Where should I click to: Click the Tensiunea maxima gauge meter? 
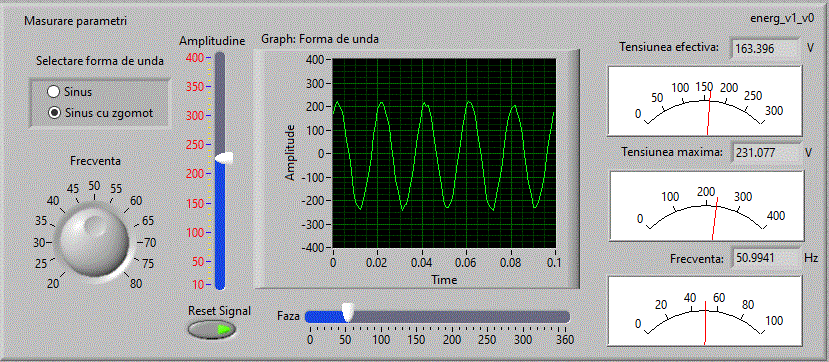(x=705, y=206)
